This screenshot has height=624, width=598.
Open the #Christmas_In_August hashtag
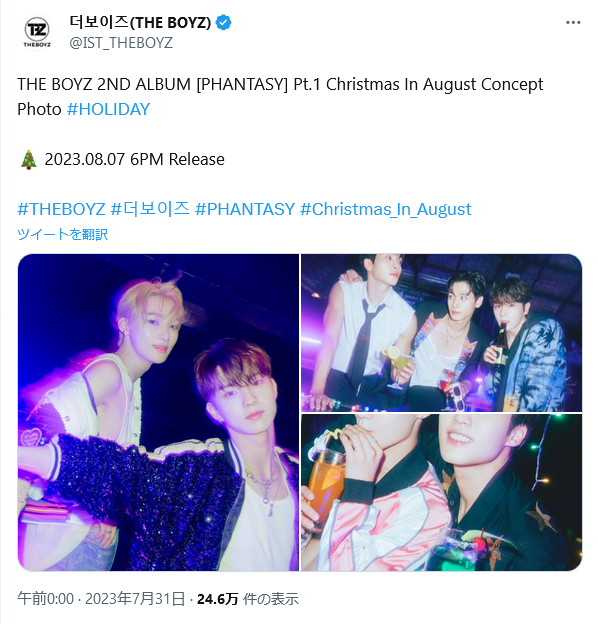[386, 209]
